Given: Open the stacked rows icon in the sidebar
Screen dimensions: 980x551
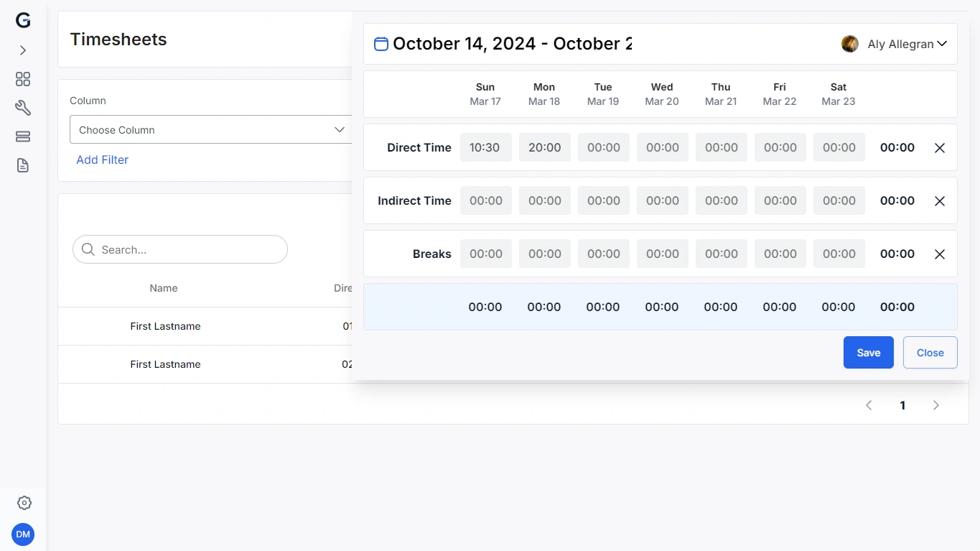Looking at the screenshot, I should 23,136.
